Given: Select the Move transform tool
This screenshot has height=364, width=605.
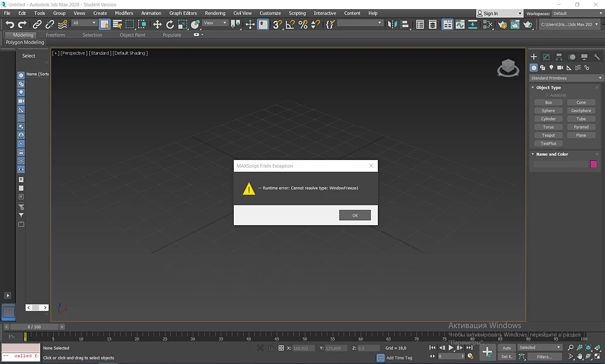Looking at the screenshot, I should click(157, 24).
